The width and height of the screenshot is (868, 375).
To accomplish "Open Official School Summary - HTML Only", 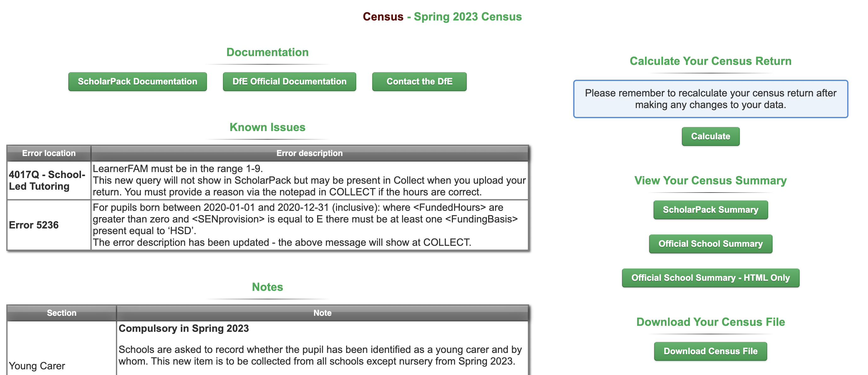I will click(710, 278).
